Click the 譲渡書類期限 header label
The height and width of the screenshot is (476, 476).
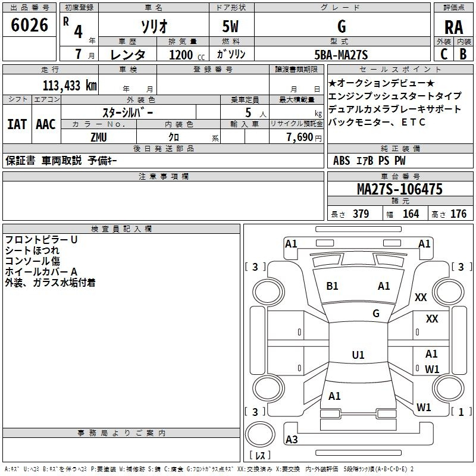pos(296,69)
